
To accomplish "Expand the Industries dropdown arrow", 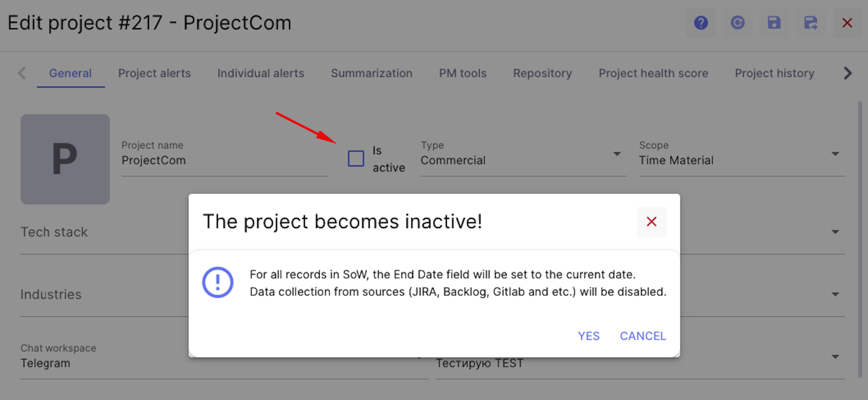I will [835, 294].
